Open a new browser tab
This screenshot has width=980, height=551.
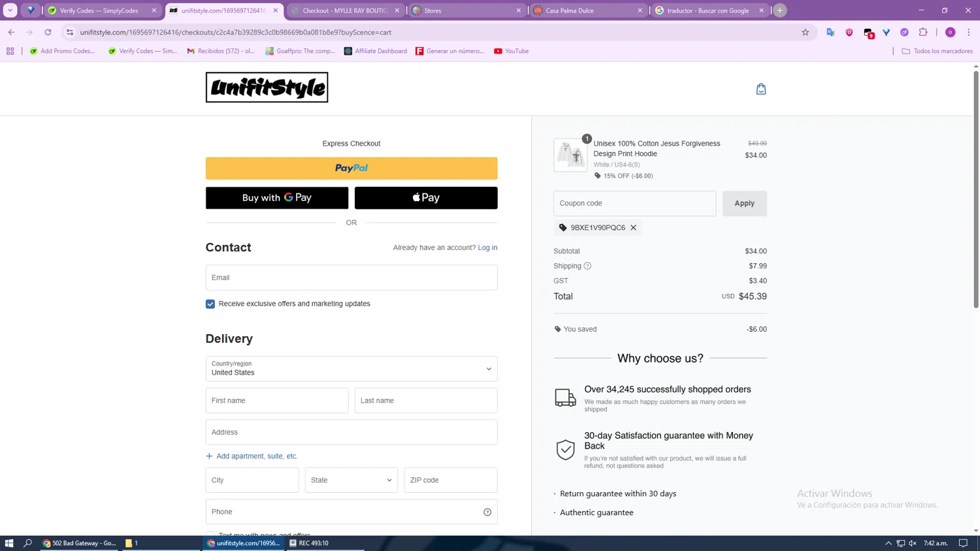(x=779, y=10)
